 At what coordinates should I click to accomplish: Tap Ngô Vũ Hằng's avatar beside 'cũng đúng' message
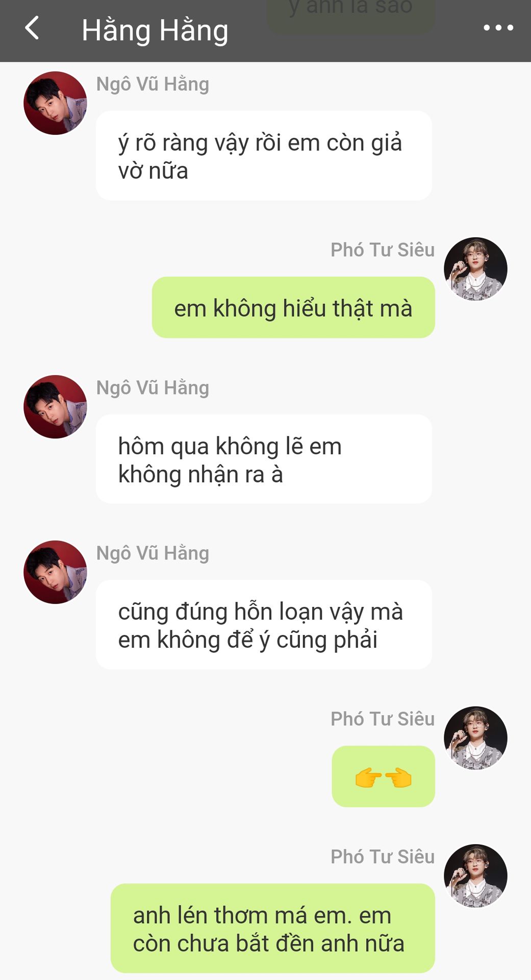[55, 572]
